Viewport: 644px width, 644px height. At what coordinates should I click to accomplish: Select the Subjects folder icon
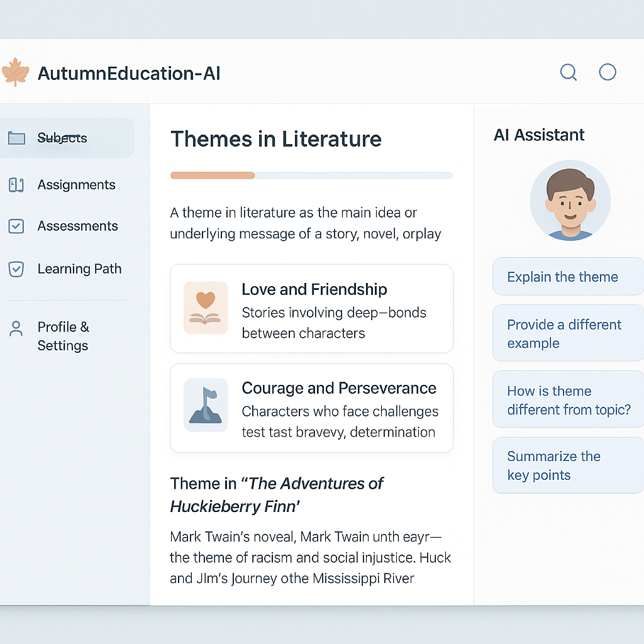coord(16,138)
